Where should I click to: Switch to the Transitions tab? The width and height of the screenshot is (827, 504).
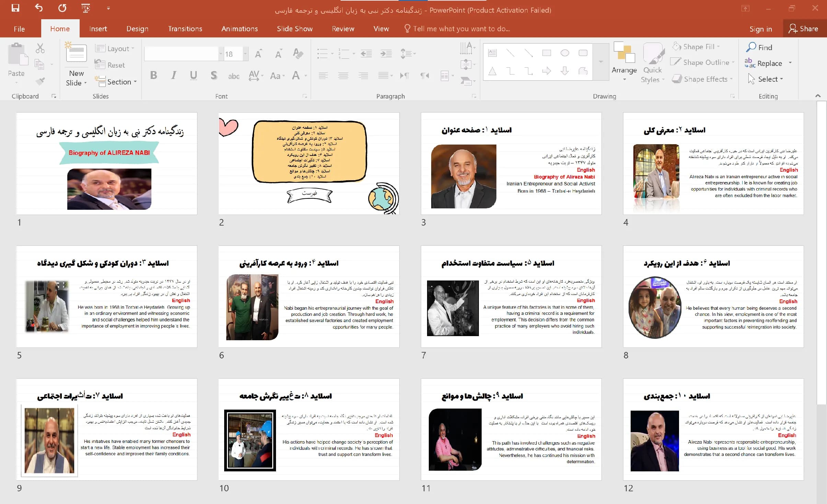tap(185, 29)
